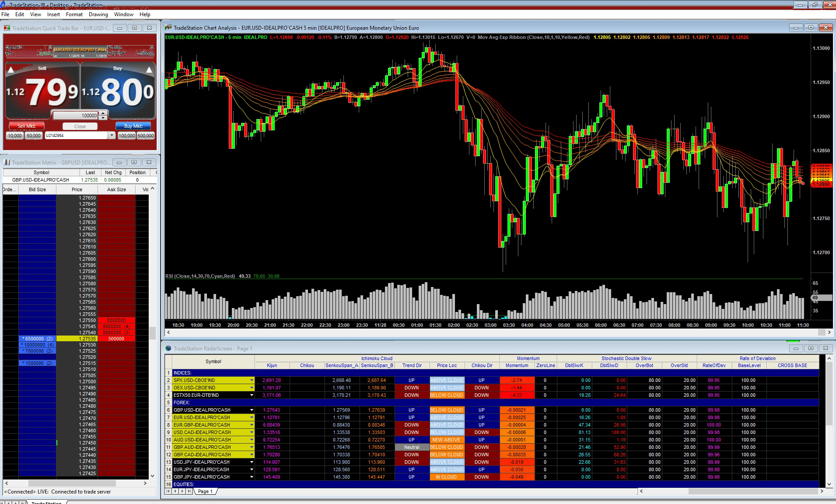Click the Quick Trade Bar window icon
Viewport: 836px width, 504px height.
pos(7,28)
